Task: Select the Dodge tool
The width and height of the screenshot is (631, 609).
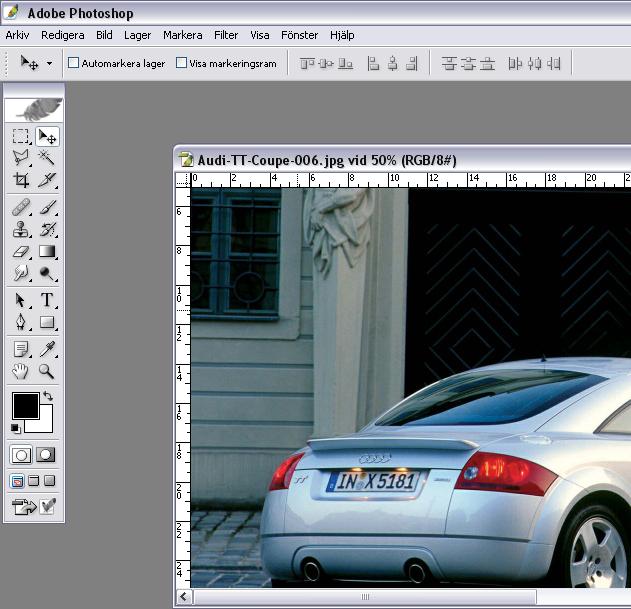Action: [47, 273]
